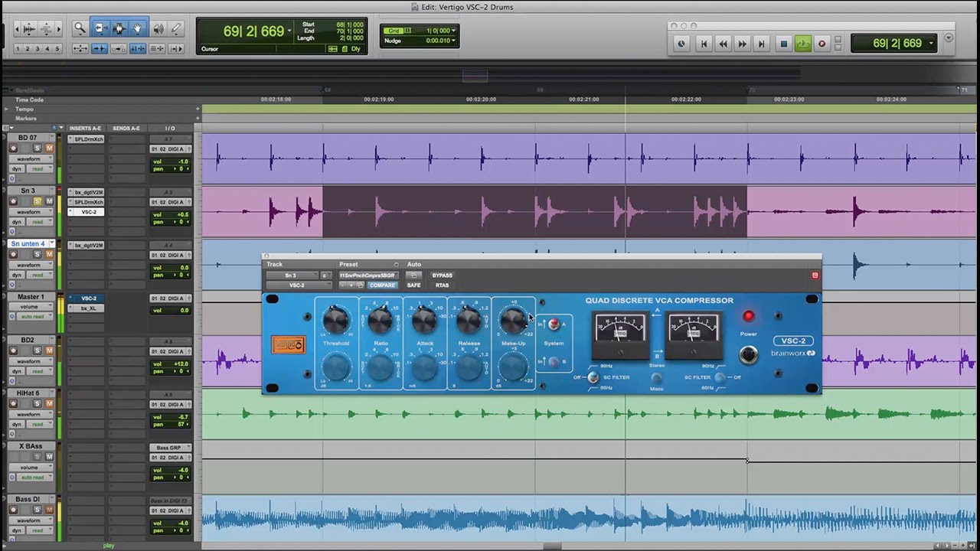Viewport: 980px width, 551px height.
Task: Select the Grabber hand tool
Action: [x=138, y=29]
